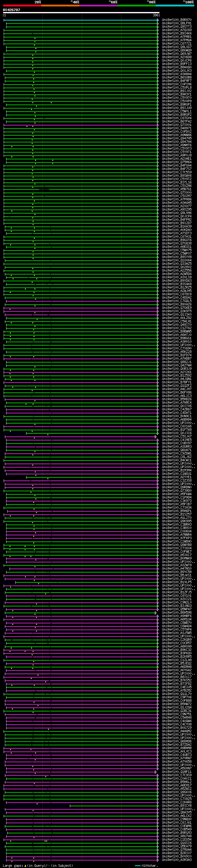Click UniRef100_B4CWI1 label
The width and height of the screenshot is (197, 868).
tap(176, 460)
